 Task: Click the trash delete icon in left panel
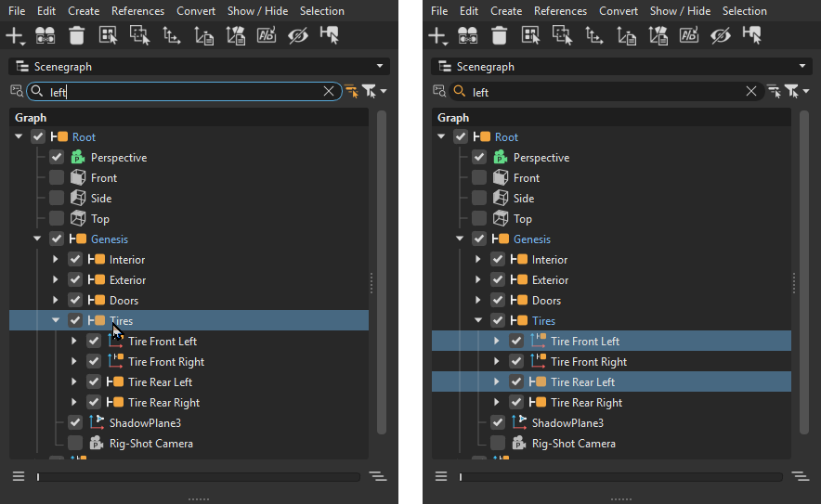pyautogui.click(x=76, y=35)
